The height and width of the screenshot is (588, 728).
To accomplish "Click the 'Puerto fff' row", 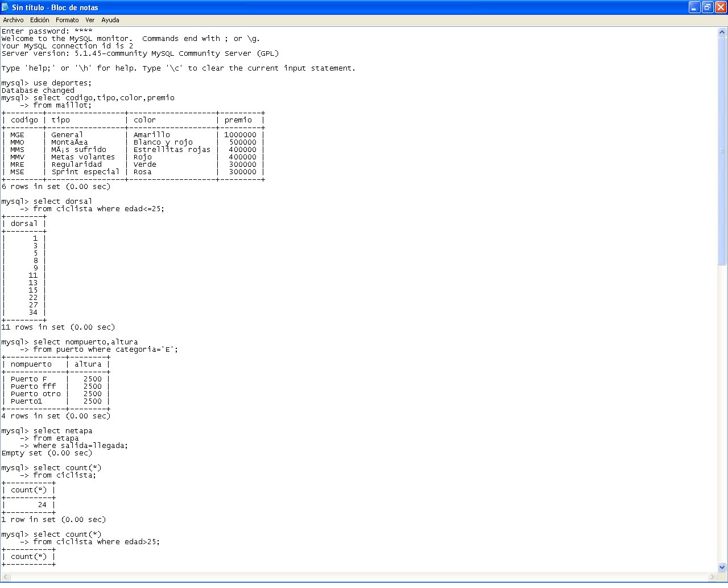I will click(56, 386).
